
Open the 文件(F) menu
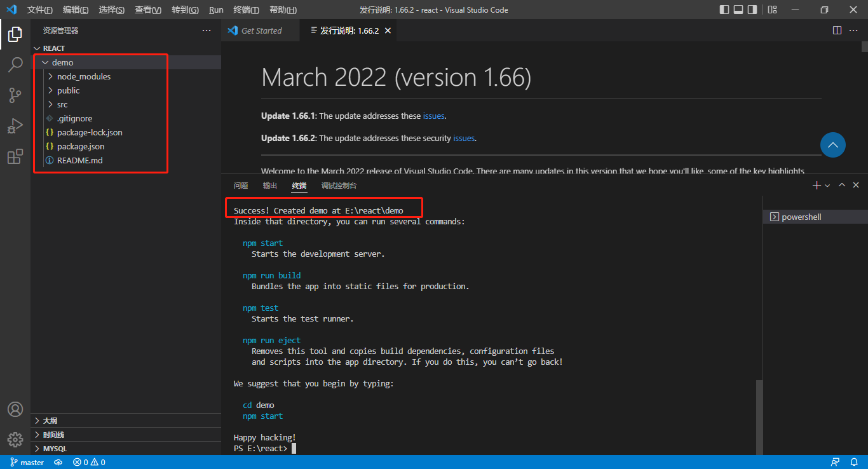(x=39, y=10)
